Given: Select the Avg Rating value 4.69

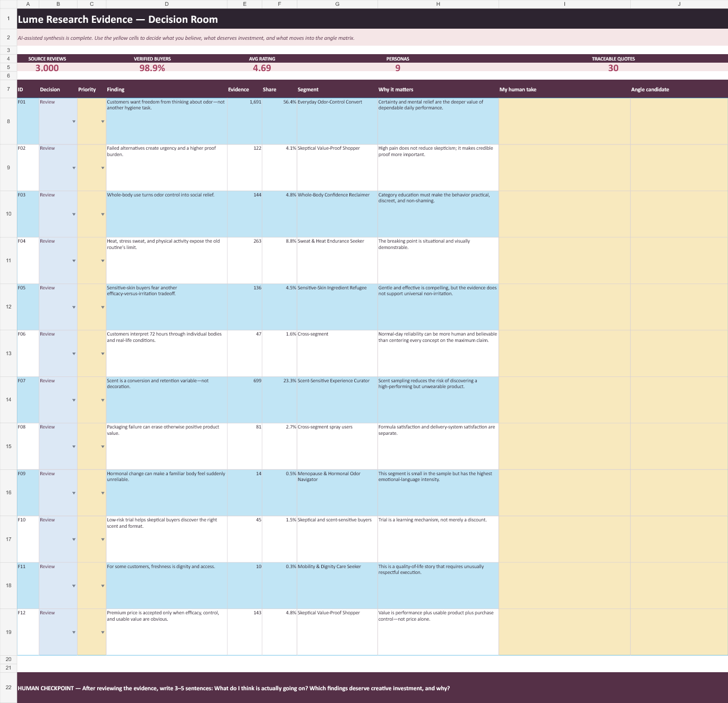Looking at the screenshot, I should 262,68.
